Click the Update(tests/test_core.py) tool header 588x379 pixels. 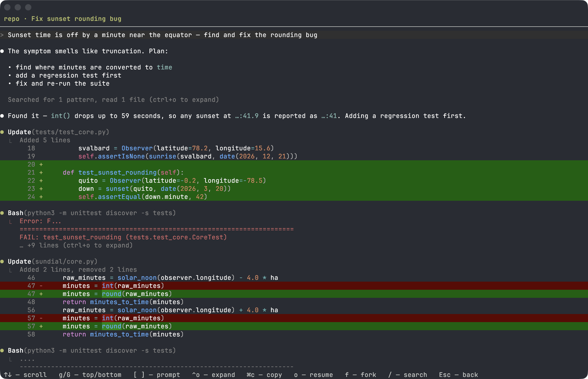pos(59,132)
